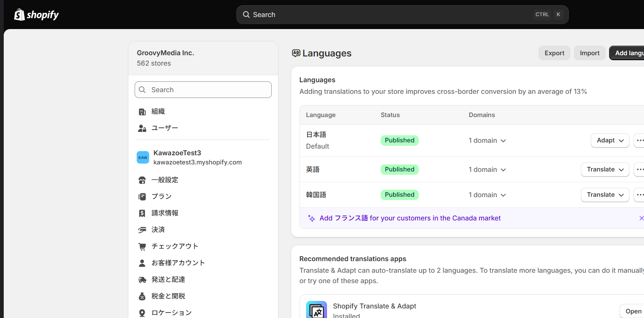
Task: Dismiss the Add フランス語 suggestion banner
Action: pyautogui.click(x=641, y=218)
